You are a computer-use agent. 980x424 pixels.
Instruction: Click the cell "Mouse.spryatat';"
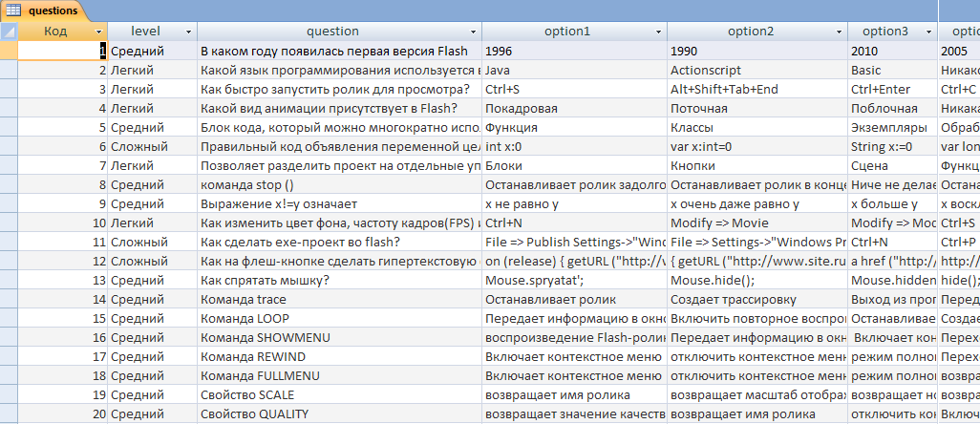coord(574,281)
